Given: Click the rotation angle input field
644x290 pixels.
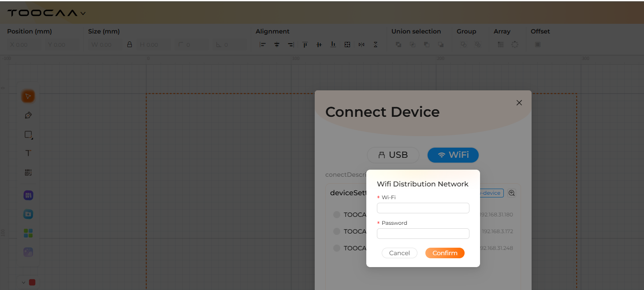Looking at the screenshot, I should click(x=230, y=45).
